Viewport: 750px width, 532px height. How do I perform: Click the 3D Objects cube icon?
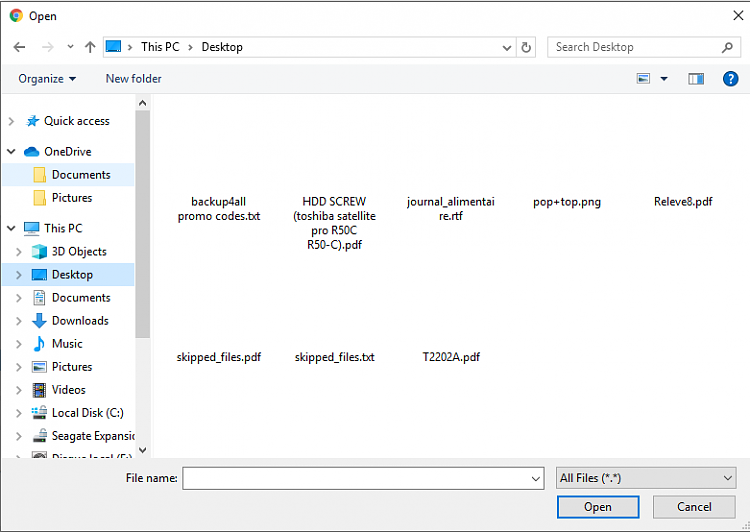click(39, 252)
